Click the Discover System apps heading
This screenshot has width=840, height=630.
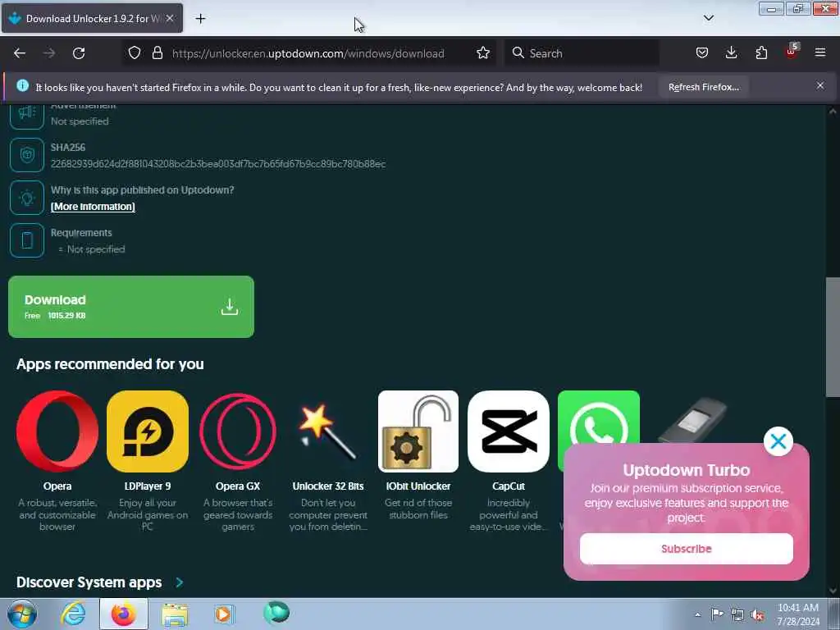point(89,582)
